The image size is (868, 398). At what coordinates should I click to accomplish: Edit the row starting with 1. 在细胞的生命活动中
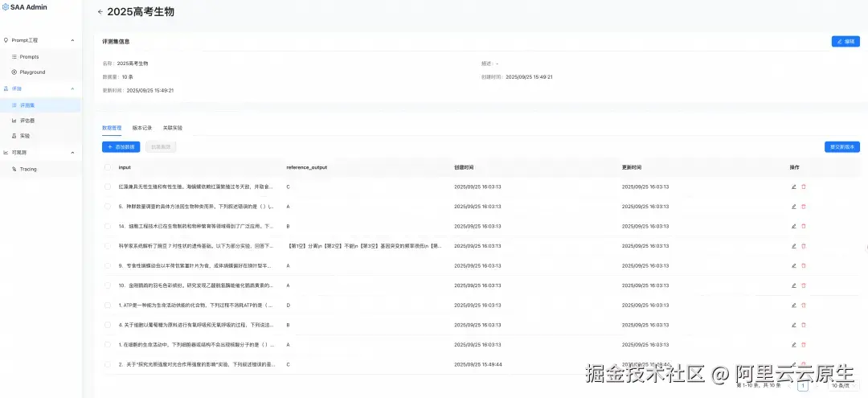click(x=793, y=344)
